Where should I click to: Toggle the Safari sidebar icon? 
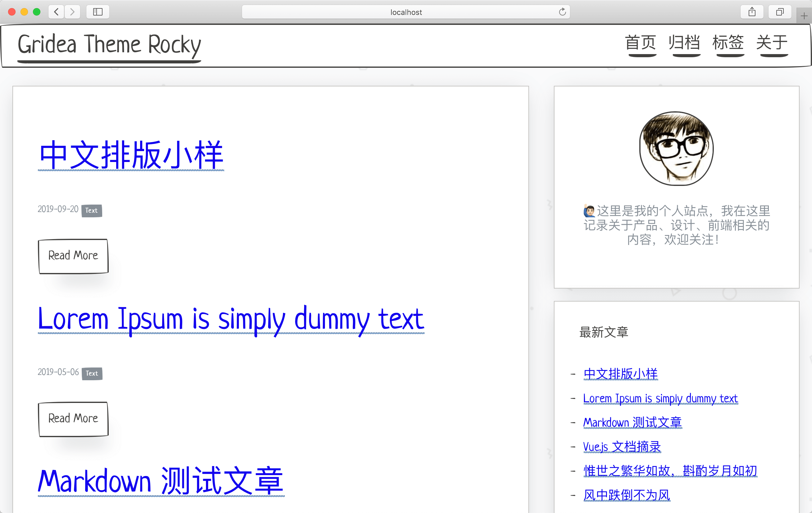click(x=98, y=12)
